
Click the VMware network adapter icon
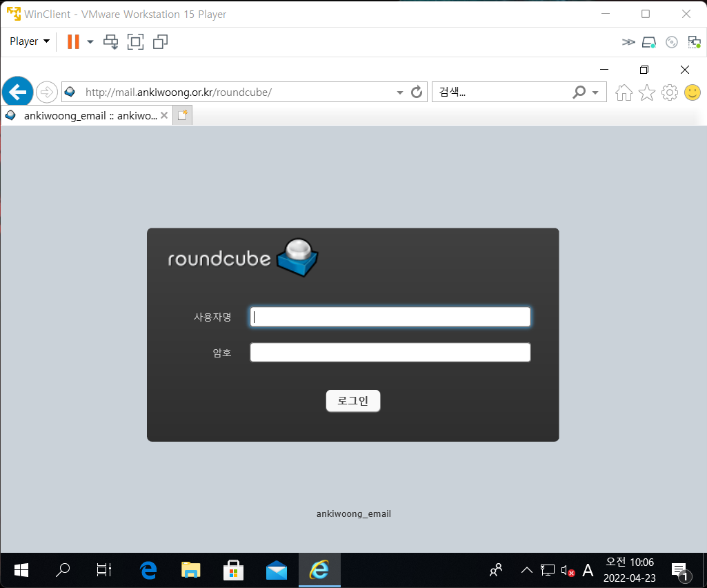(x=694, y=42)
